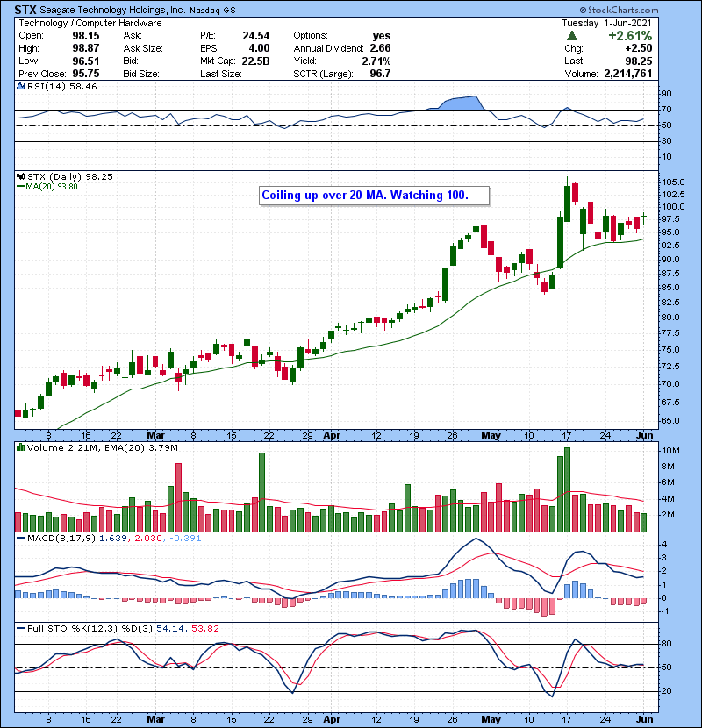Click the Prev Close value '95.75'

tap(85, 74)
